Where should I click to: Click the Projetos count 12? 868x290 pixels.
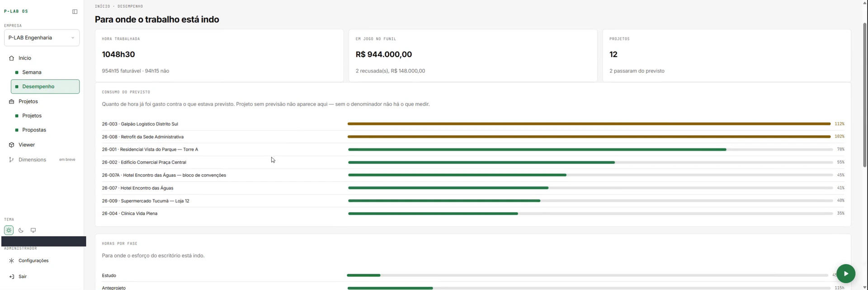tap(613, 54)
